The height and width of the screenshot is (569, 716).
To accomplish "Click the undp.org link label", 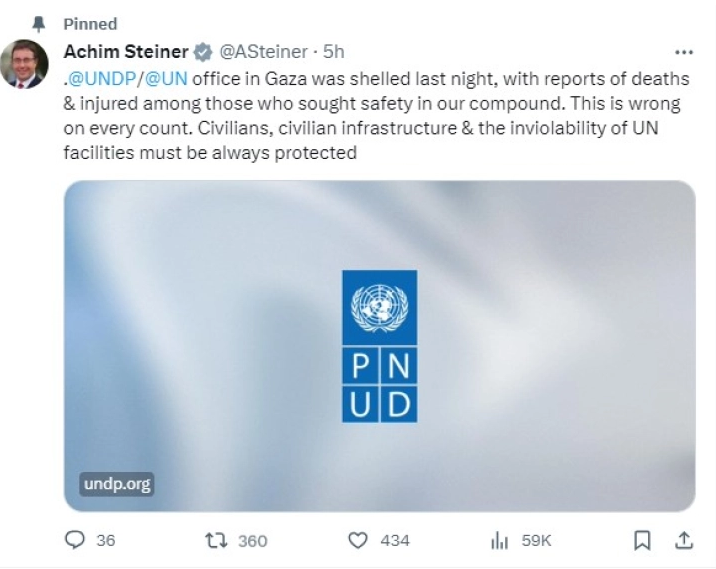I will [116, 485].
